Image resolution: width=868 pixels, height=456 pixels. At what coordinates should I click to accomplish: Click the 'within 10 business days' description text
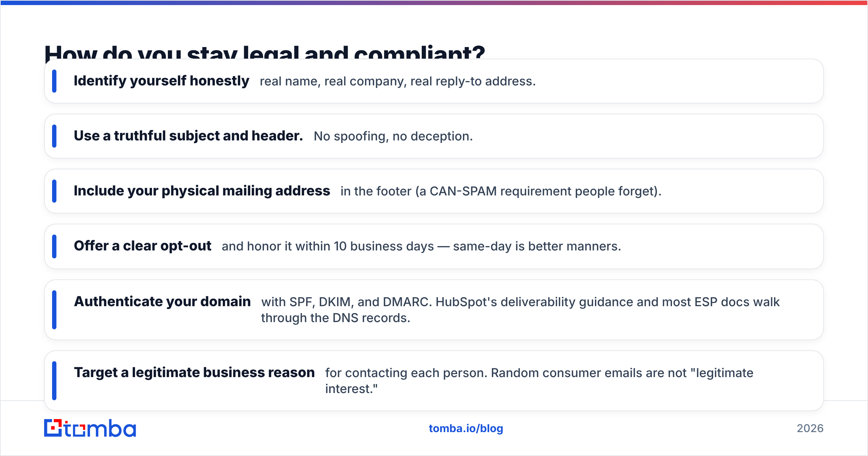[421, 246]
